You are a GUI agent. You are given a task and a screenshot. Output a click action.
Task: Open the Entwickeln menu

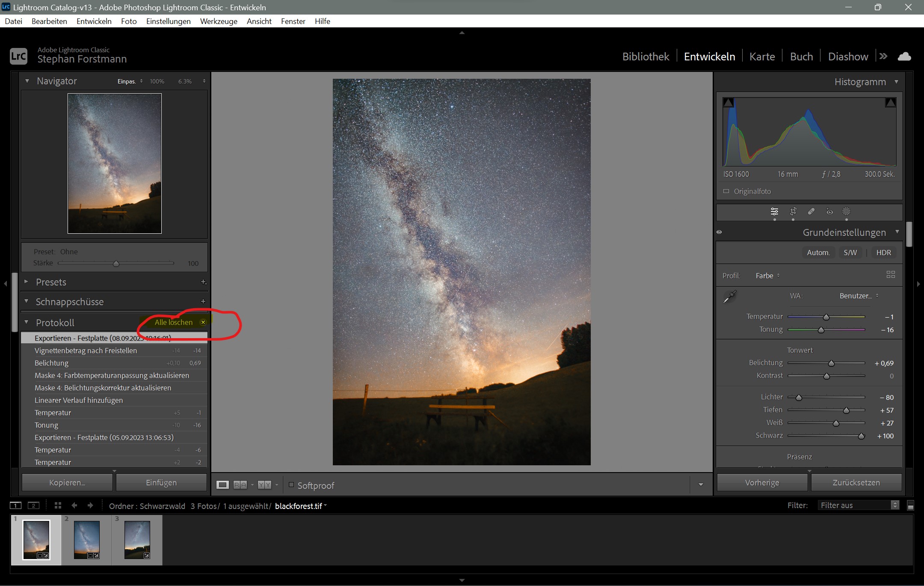[94, 21]
